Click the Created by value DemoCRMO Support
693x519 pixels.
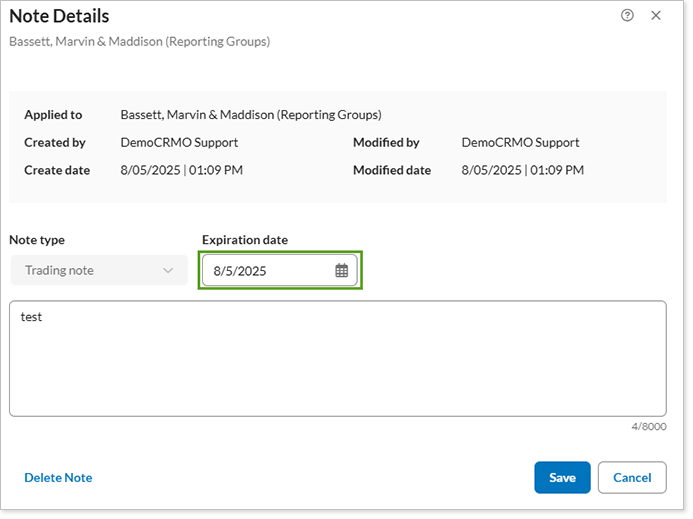179,143
